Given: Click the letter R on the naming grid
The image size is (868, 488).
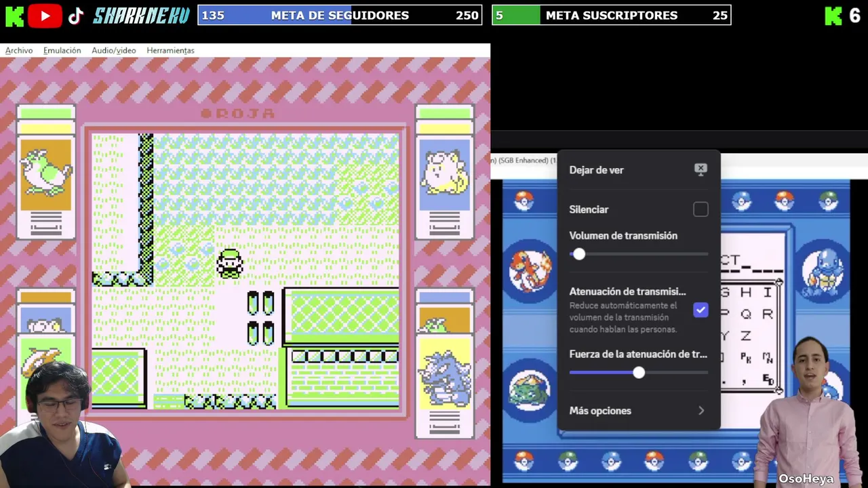Looking at the screenshot, I should click(x=767, y=314).
